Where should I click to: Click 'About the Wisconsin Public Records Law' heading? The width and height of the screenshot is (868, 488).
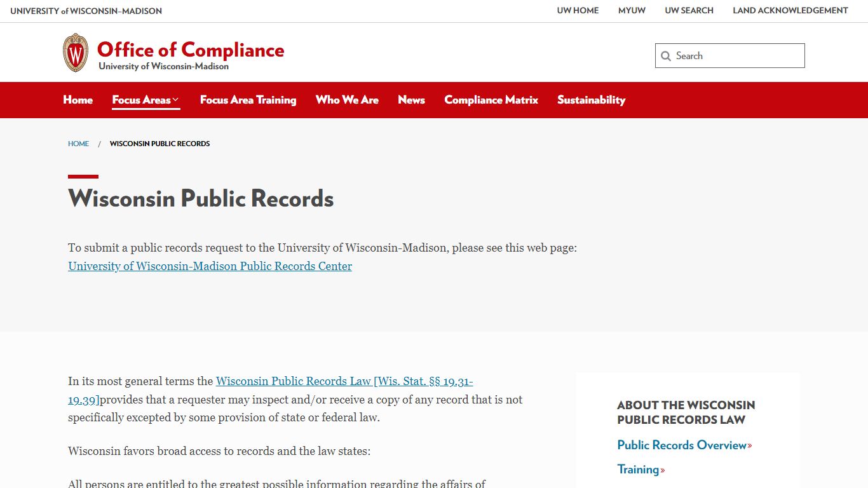click(686, 412)
